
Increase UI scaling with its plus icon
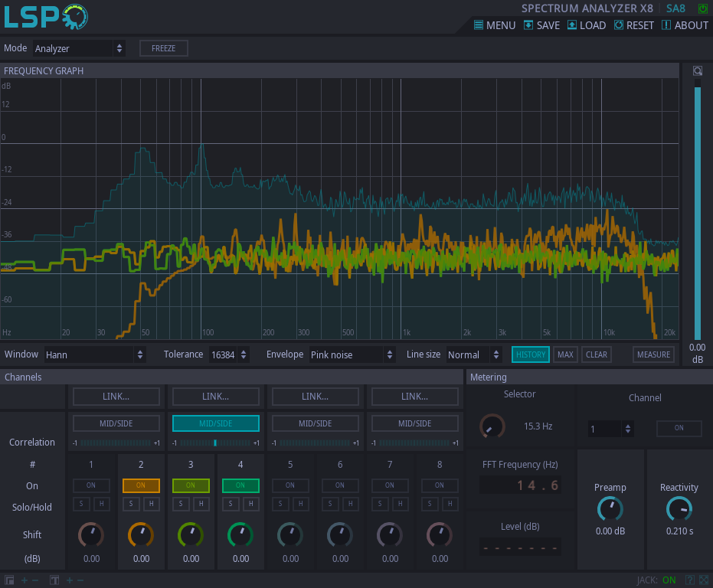coord(25,580)
